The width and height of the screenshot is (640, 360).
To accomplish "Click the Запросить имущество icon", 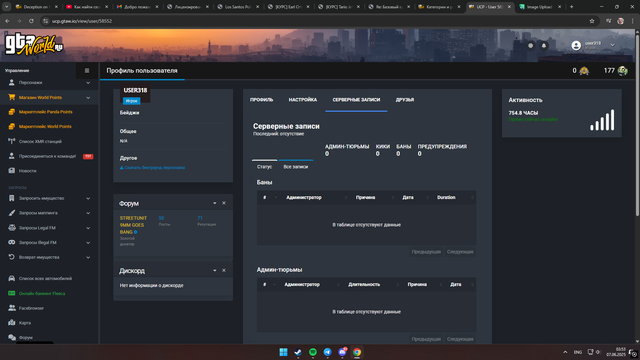I will click(x=11, y=198).
